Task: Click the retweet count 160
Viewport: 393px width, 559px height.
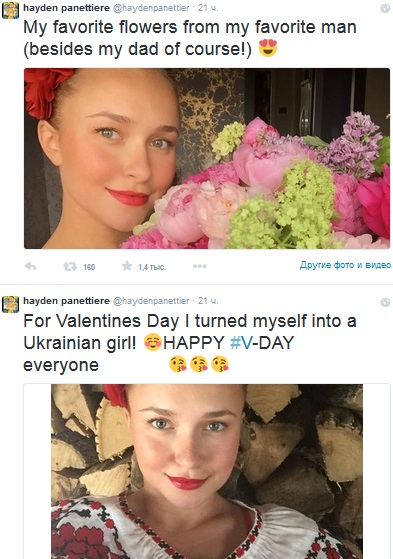Action: pyautogui.click(x=89, y=267)
